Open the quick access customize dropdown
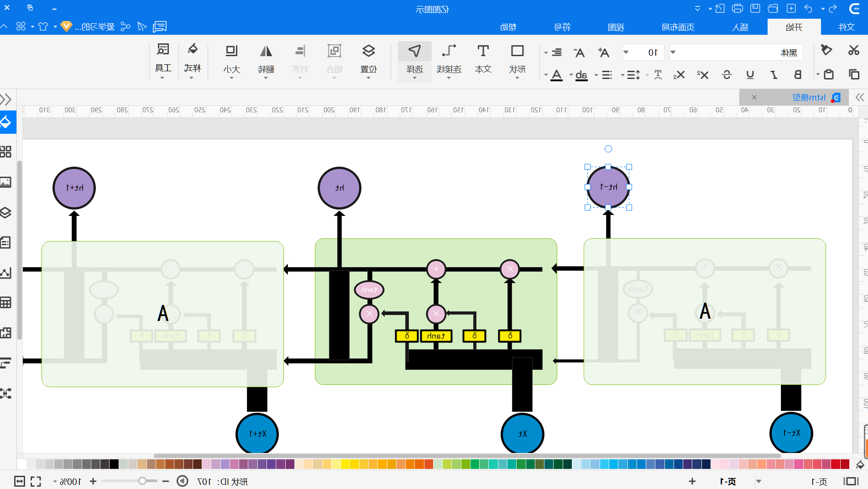The height and width of the screenshot is (489, 868). coord(697,8)
